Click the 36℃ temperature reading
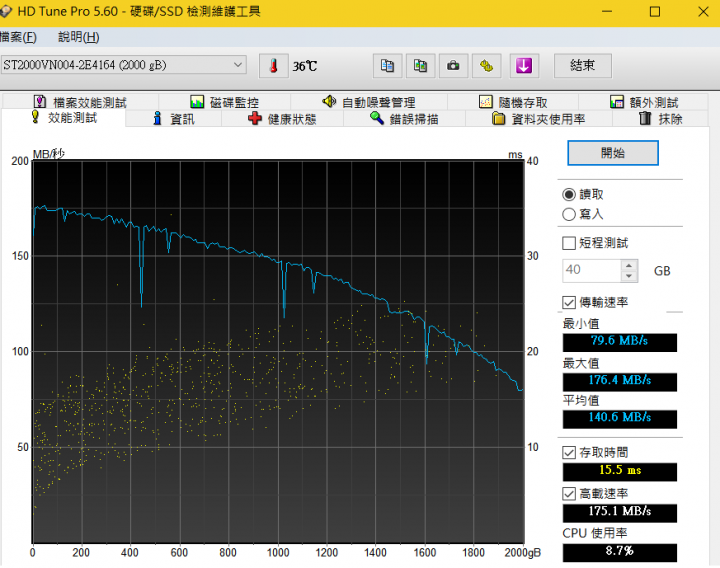Screen dimensions: 720x568 click(x=305, y=67)
